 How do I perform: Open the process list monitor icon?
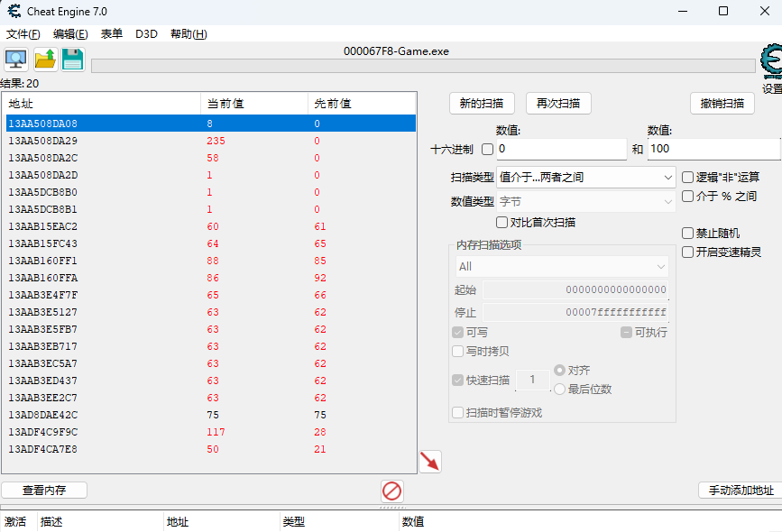[16, 60]
